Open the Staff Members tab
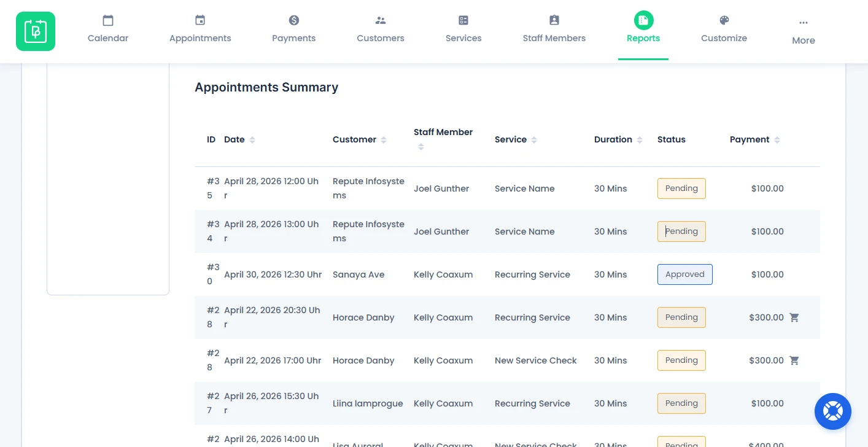 (x=554, y=29)
